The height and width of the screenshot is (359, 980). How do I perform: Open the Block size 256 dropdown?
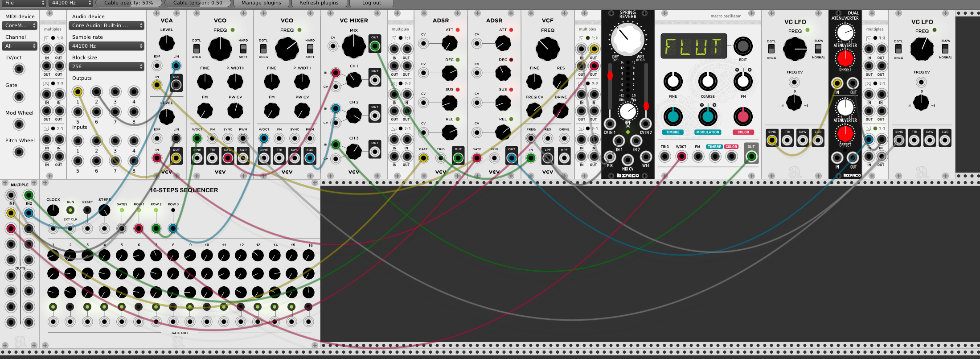click(107, 66)
